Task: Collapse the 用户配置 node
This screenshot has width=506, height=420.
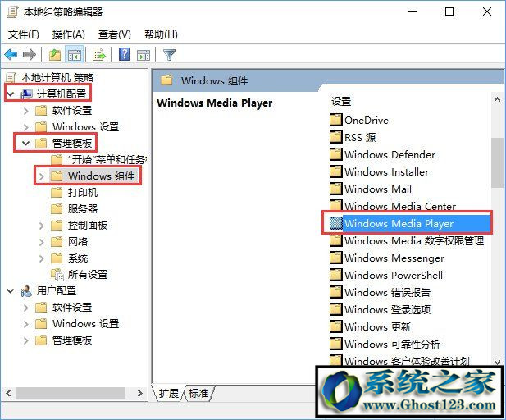Action: click(x=11, y=291)
